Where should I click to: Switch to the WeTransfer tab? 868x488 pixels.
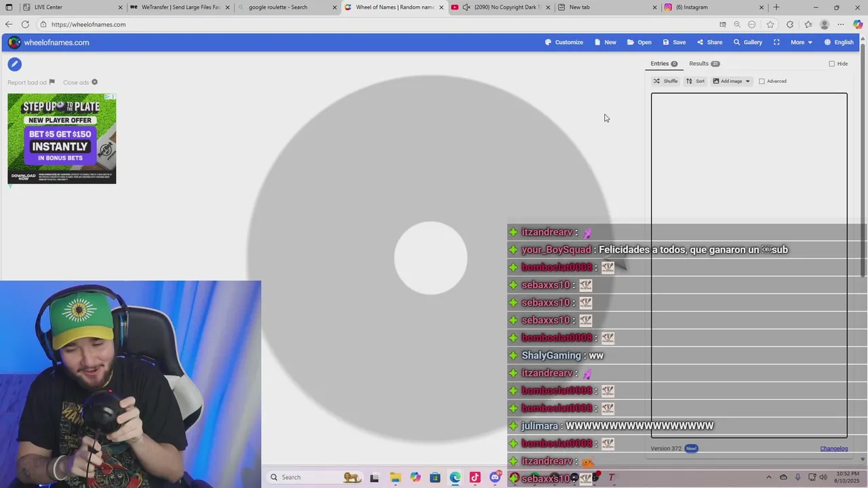[x=180, y=7]
